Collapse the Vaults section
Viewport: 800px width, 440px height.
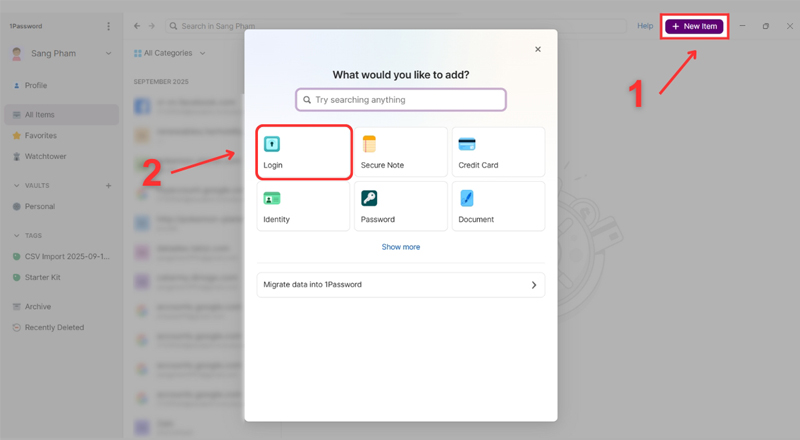(x=16, y=186)
